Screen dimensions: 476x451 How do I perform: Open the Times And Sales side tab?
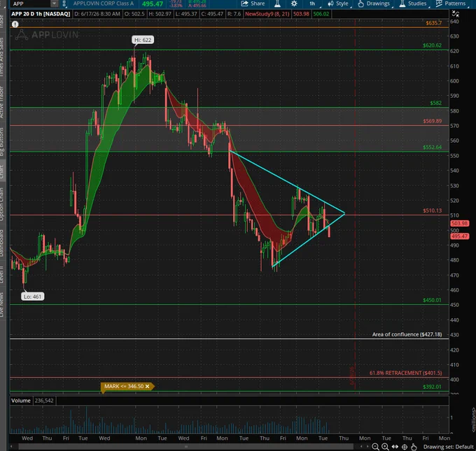[x=2, y=57]
